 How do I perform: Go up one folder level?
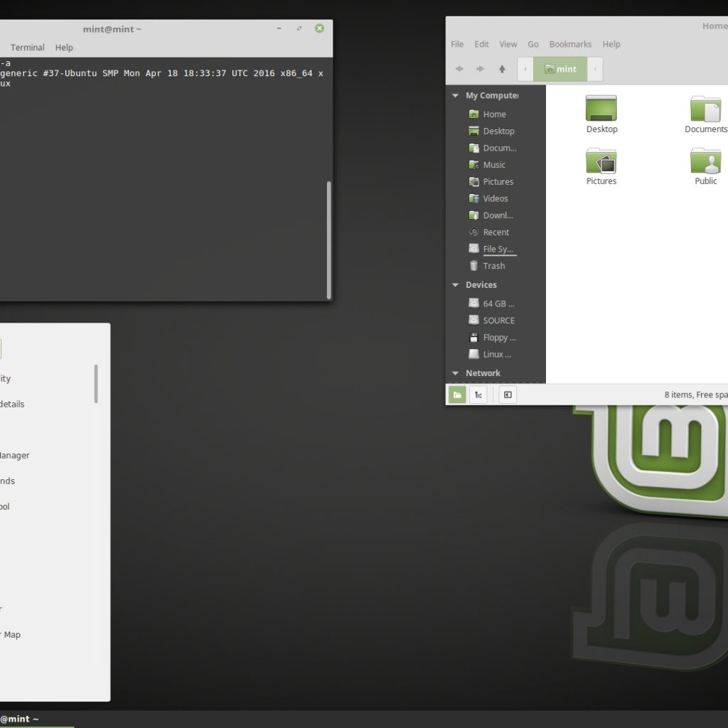tap(502, 69)
